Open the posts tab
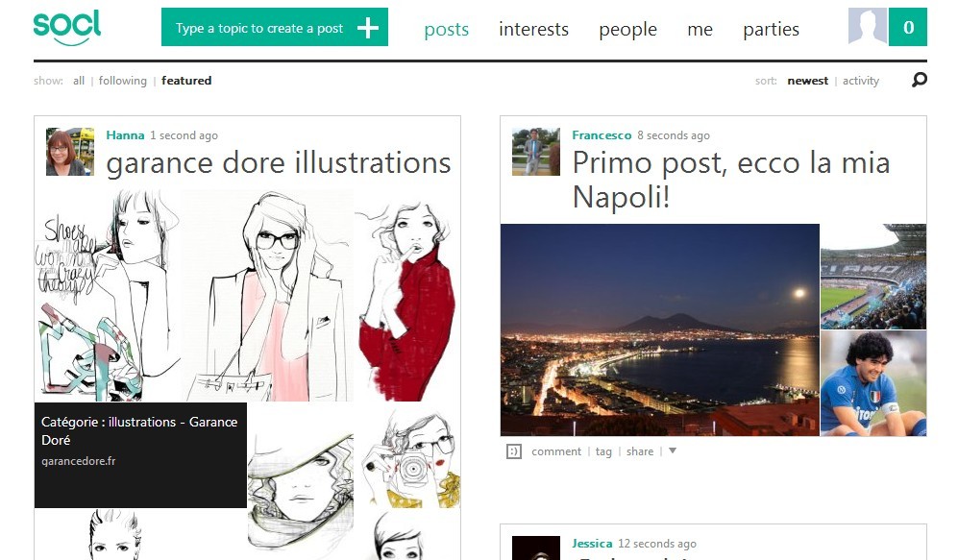Screen dimensions: 958x560 click(447, 30)
